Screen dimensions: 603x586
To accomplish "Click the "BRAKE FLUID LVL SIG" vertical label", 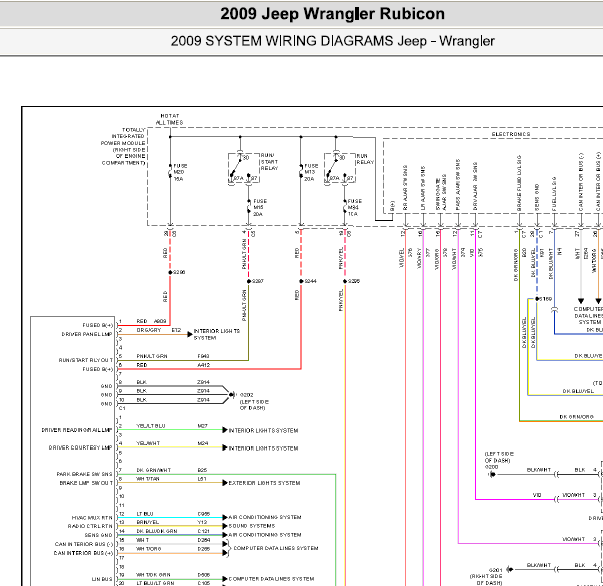I will click(x=519, y=183).
